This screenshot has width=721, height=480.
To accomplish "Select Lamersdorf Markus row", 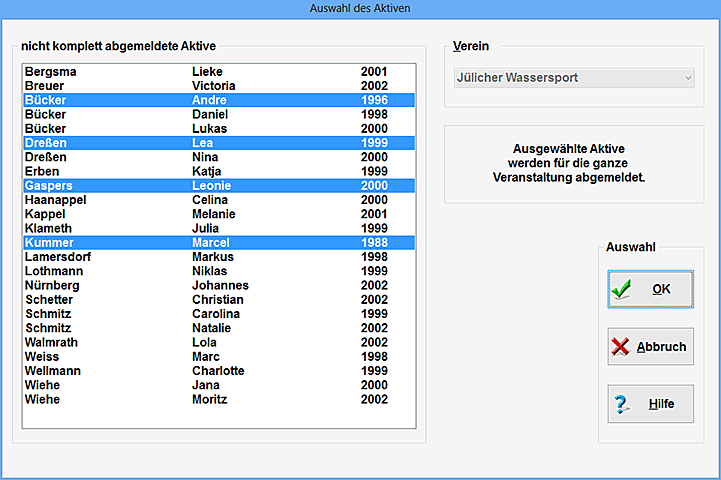I will click(x=218, y=257).
